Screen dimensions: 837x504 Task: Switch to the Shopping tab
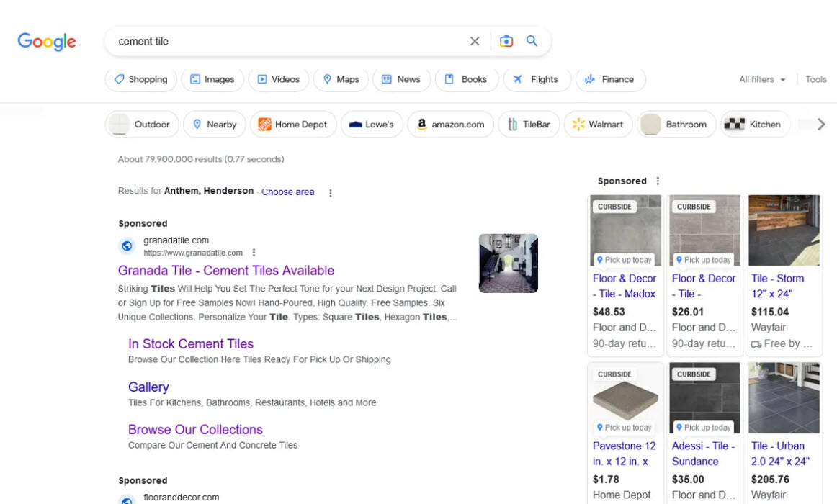point(141,79)
